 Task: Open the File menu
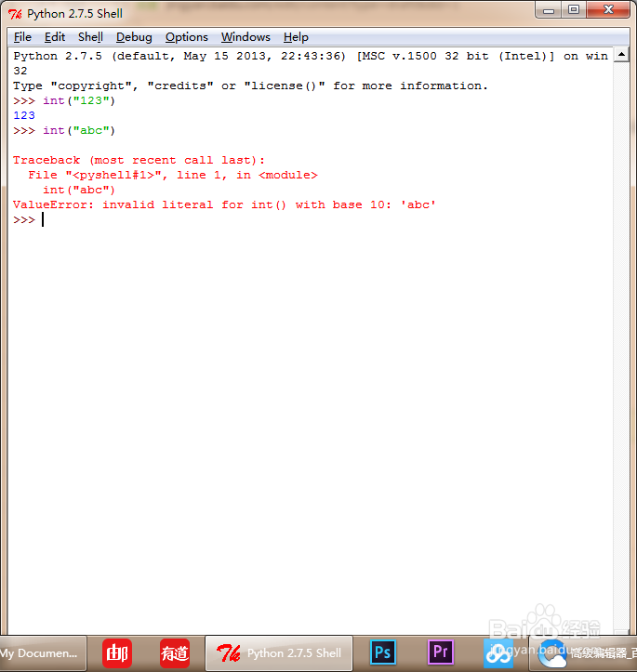pyautogui.click(x=22, y=37)
